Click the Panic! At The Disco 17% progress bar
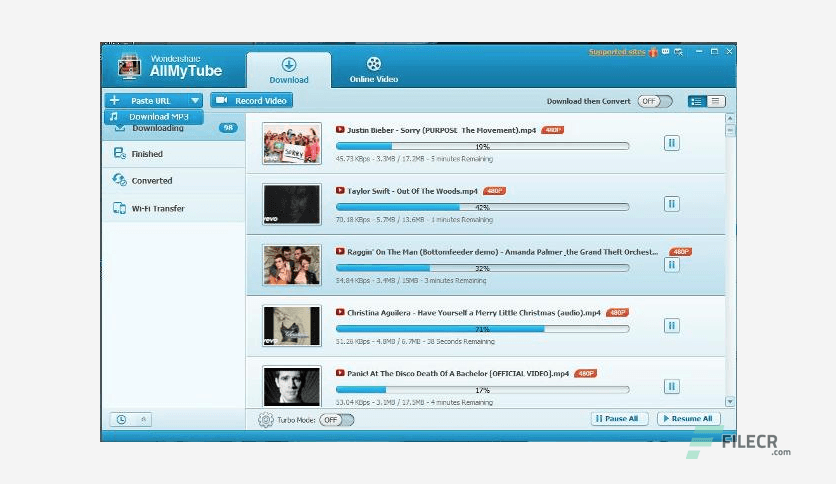Image resolution: width=836 pixels, height=484 pixels. click(483, 390)
